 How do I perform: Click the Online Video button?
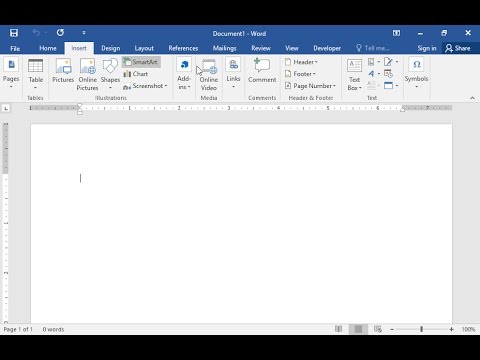[x=209, y=74]
